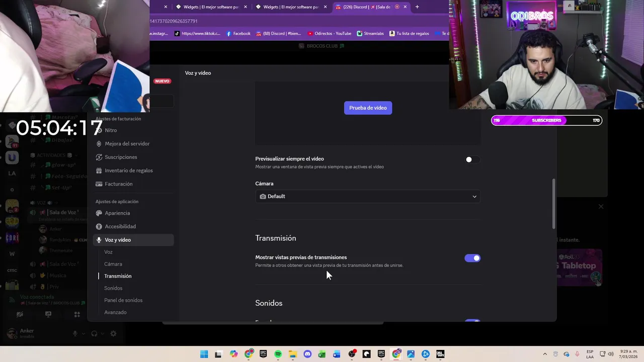Open clock and date panel
Screen dimensions: 644x362
pos(629,354)
